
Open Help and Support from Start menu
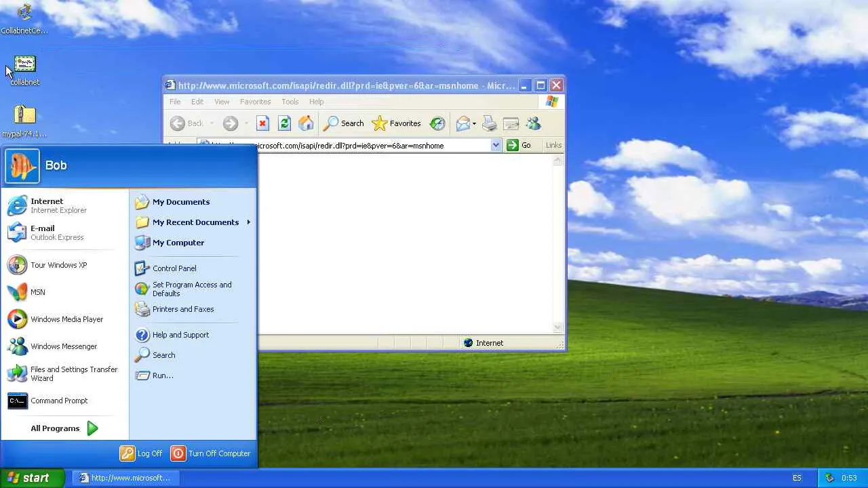[x=193, y=335]
